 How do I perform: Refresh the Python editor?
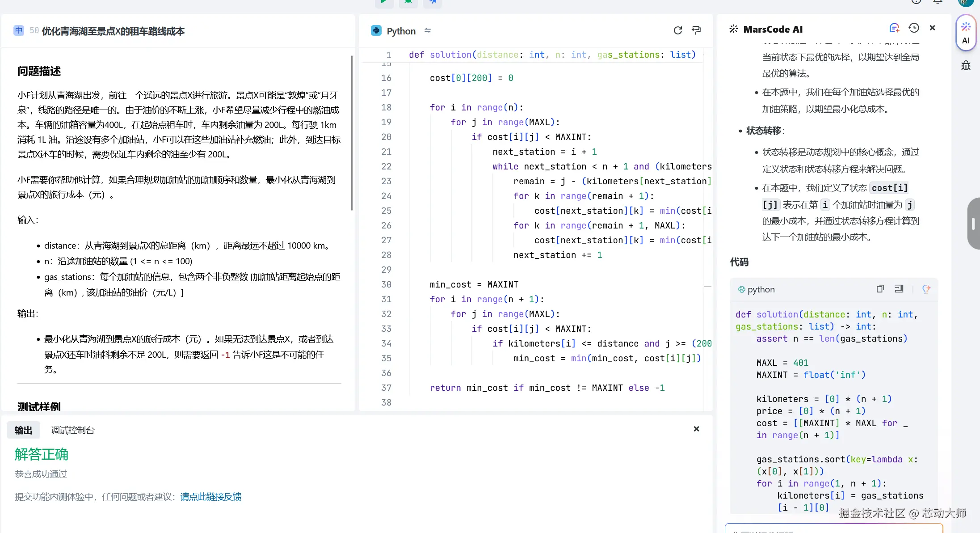pyautogui.click(x=678, y=30)
